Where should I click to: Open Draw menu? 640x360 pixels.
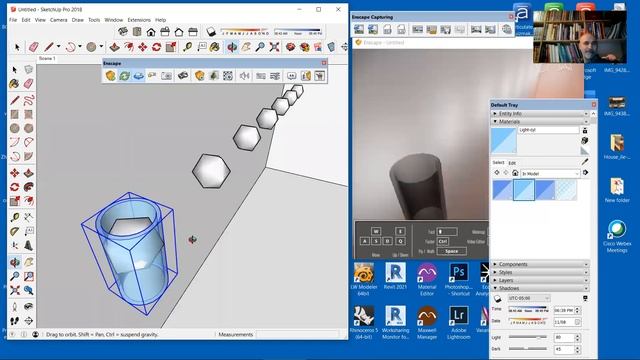(x=78, y=20)
